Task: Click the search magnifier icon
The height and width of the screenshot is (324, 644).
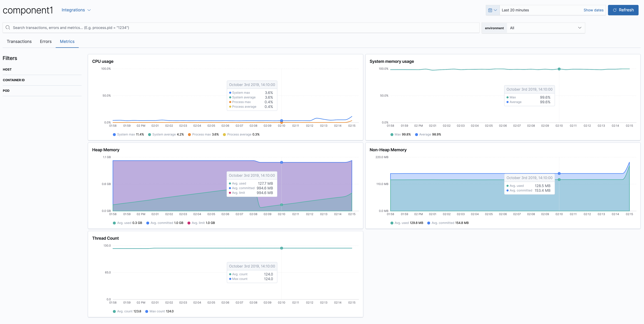Action: [8, 27]
